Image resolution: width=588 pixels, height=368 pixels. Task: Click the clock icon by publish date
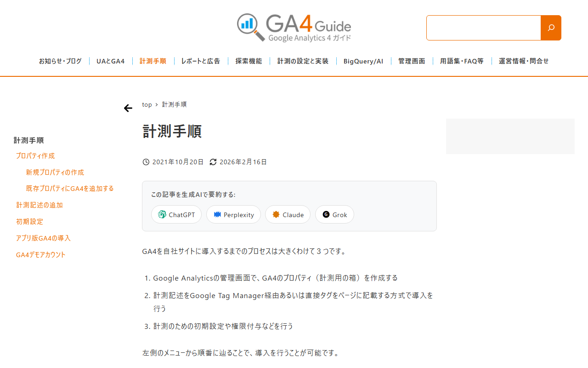(x=146, y=162)
